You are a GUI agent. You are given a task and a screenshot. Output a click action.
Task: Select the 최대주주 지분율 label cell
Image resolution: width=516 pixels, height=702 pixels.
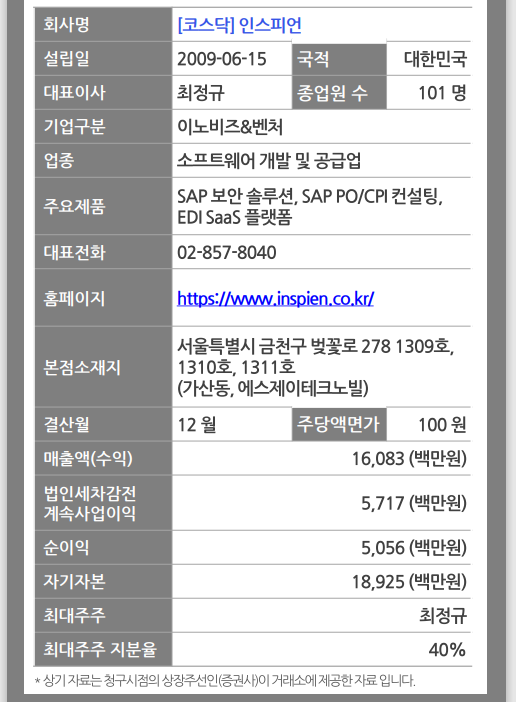[103, 649]
